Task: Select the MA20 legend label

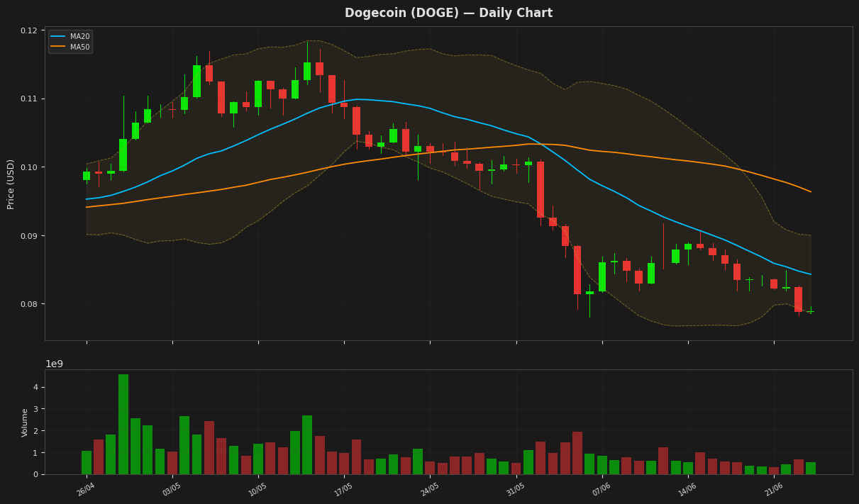Action: (x=79, y=36)
